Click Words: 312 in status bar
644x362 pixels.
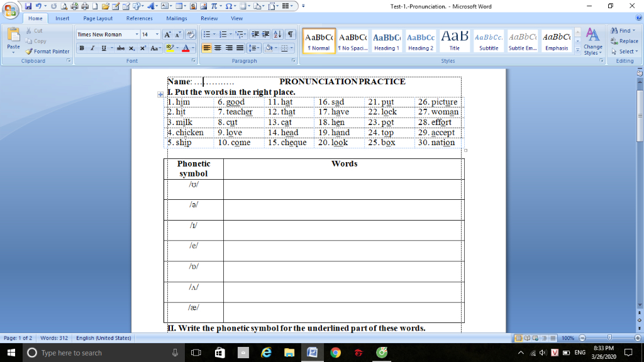(x=54, y=338)
